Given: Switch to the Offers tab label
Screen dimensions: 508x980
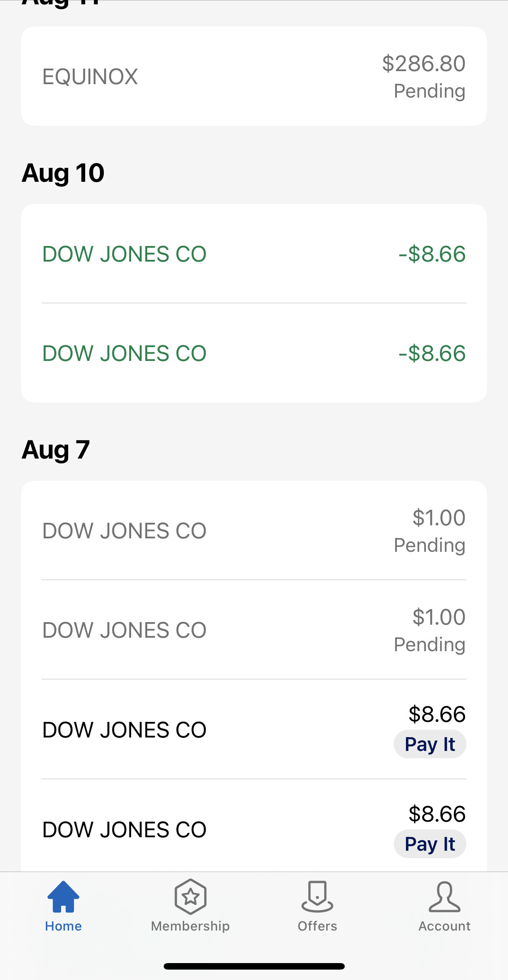Looking at the screenshot, I should (317, 926).
